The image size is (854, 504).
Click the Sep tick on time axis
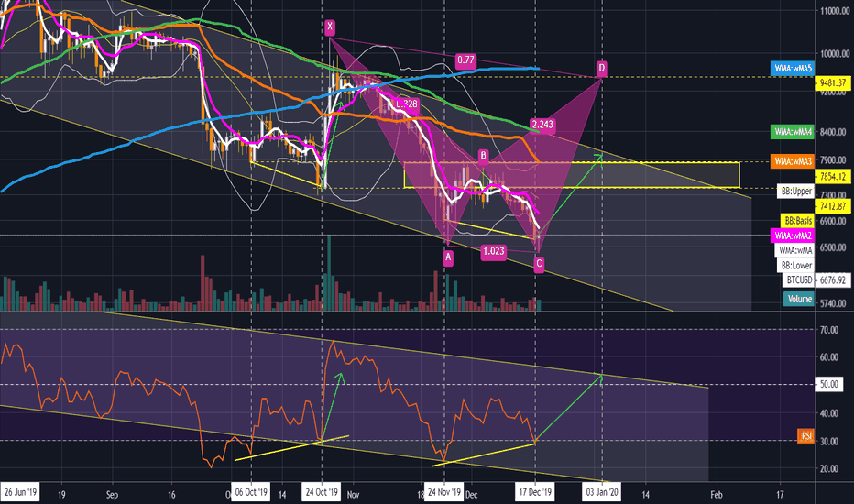pos(112,495)
